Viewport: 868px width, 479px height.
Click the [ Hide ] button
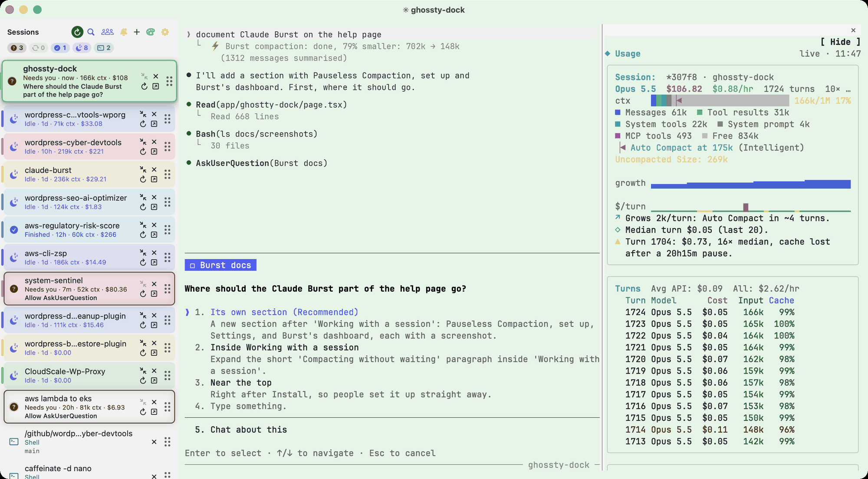coord(840,42)
